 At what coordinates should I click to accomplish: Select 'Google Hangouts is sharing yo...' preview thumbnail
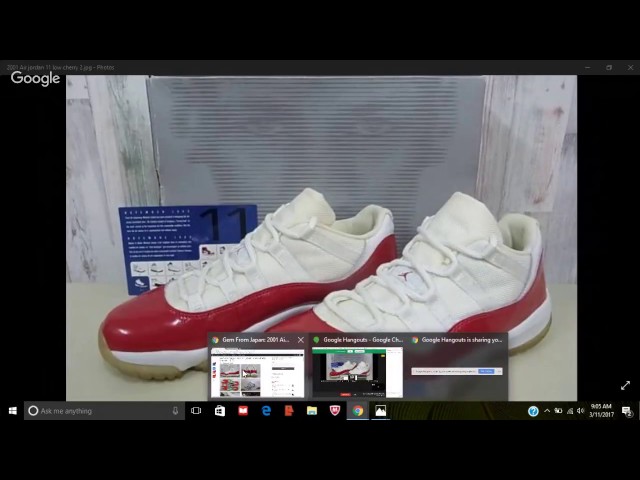457,371
